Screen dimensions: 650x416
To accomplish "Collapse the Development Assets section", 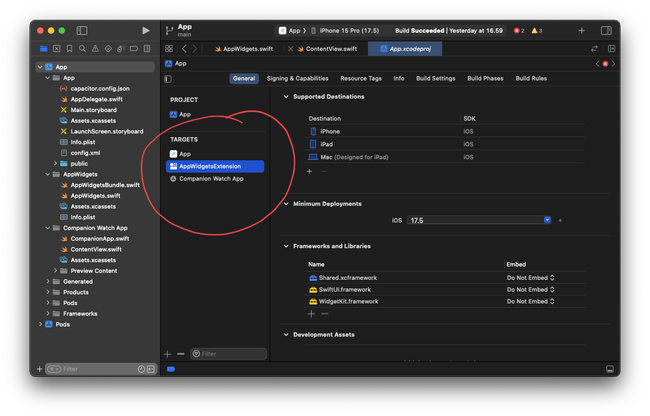I will click(x=286, y=335).
